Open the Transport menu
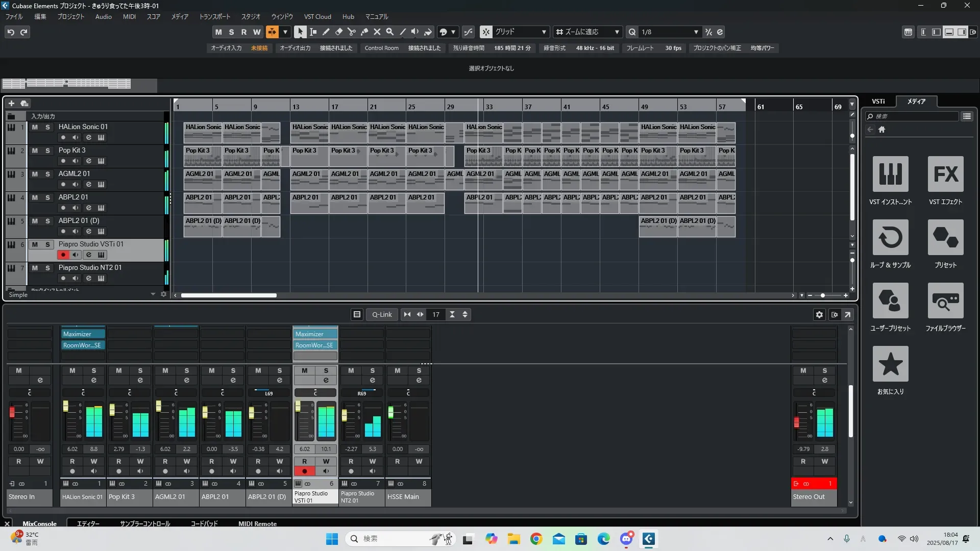 214,16
